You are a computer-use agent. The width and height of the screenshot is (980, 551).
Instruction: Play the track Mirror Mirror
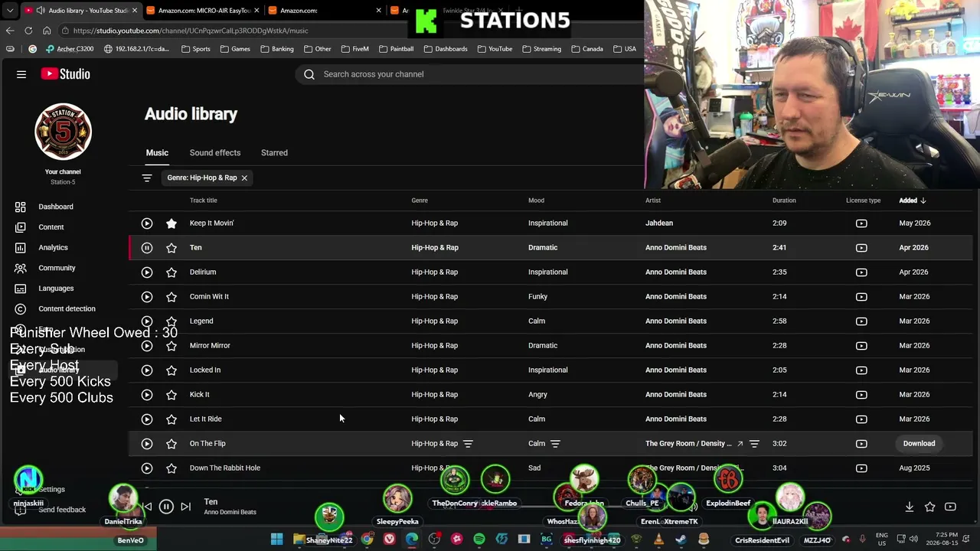pos(147,346)
